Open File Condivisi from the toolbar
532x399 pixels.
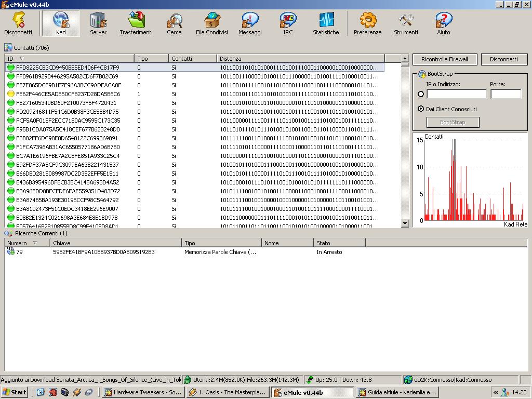click(x=212, y=23)
